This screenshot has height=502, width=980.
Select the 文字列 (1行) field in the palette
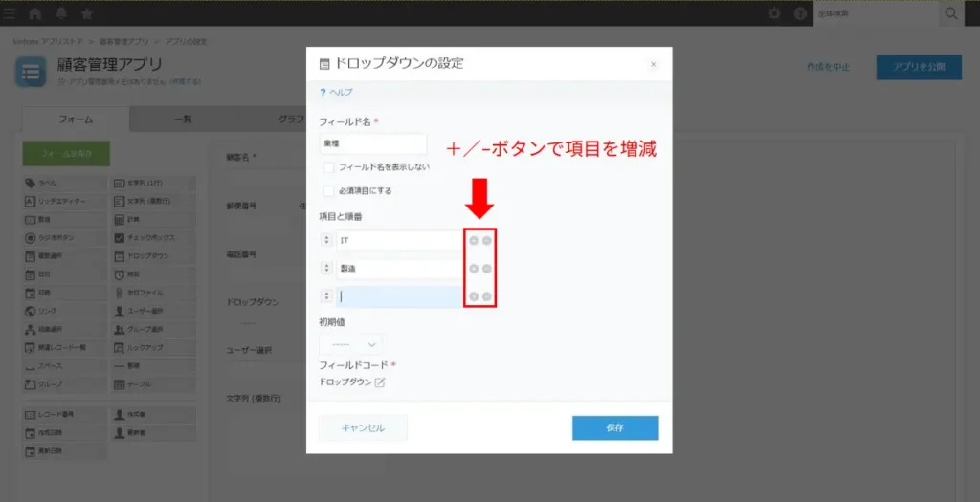(x=154, y=183)
